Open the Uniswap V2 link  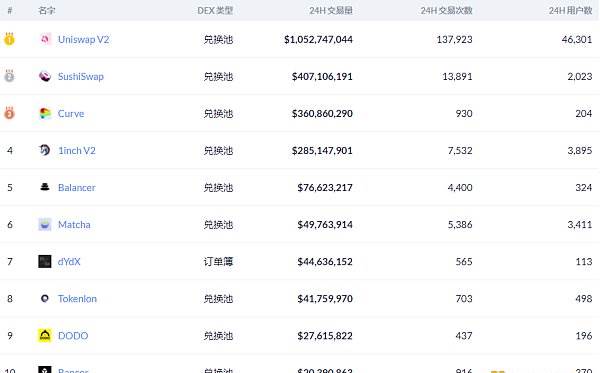pos(83,39)
